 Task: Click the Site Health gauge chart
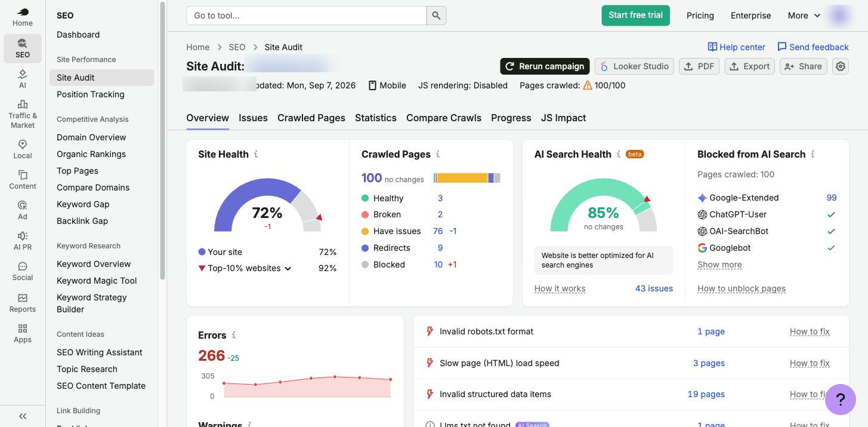coord(268,205)
